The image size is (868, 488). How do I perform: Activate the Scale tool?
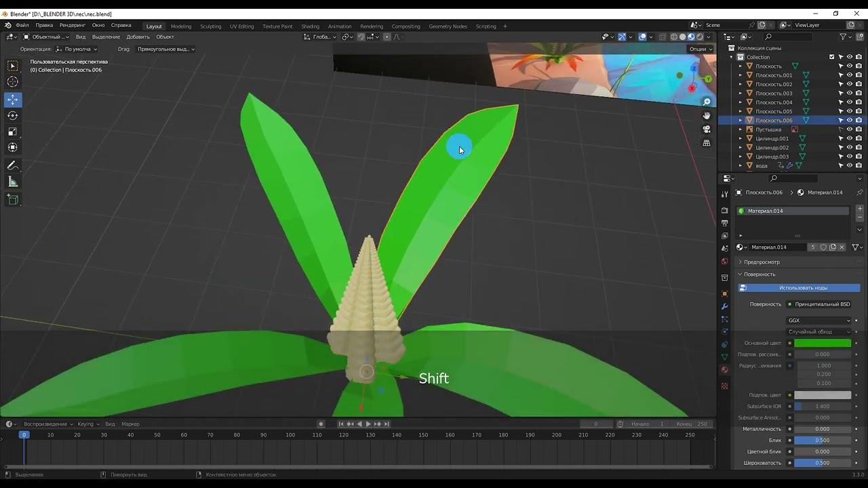click(13, 131)
